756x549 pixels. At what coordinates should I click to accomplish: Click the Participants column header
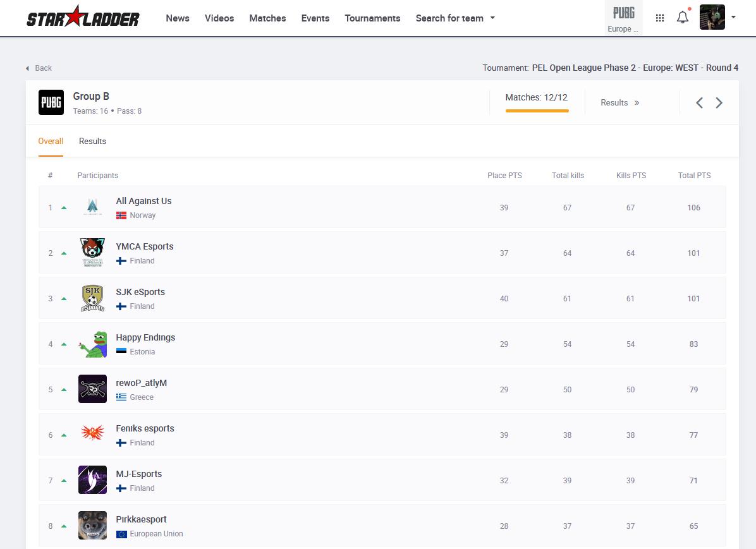(x=97, y=176)
